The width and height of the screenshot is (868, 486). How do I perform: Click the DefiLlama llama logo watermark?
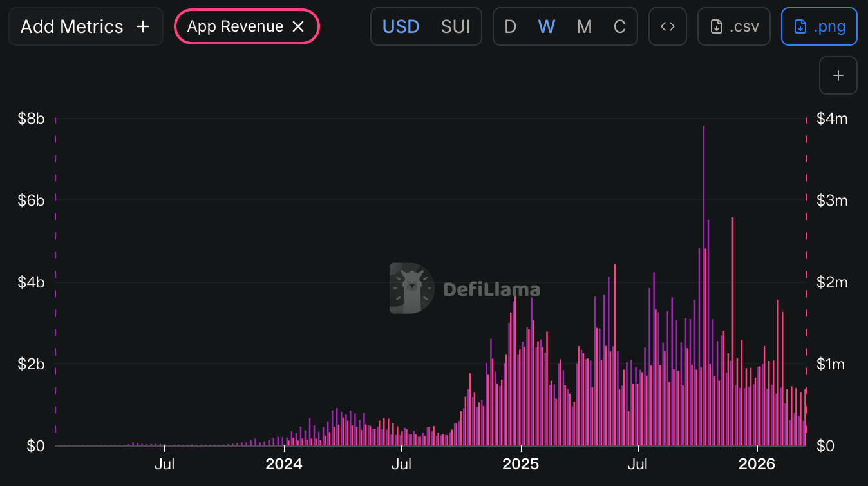pyautogui.click(x=412, y=288)
